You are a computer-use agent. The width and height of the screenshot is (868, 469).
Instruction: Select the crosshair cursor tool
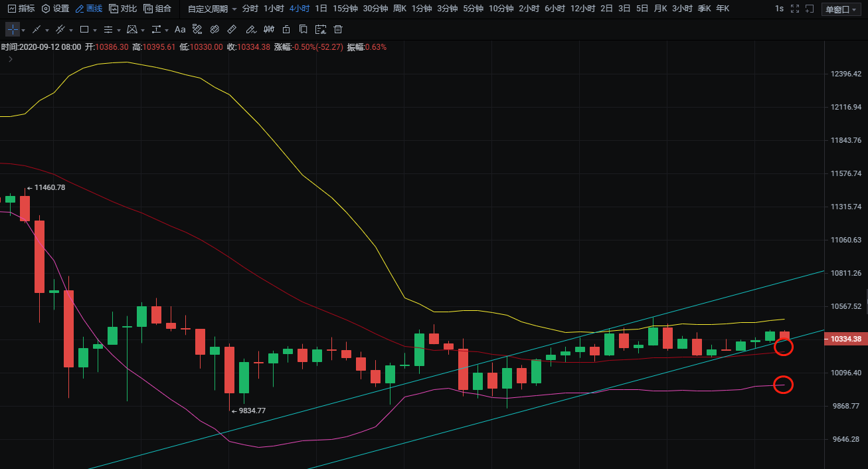(x=13, y=30)
